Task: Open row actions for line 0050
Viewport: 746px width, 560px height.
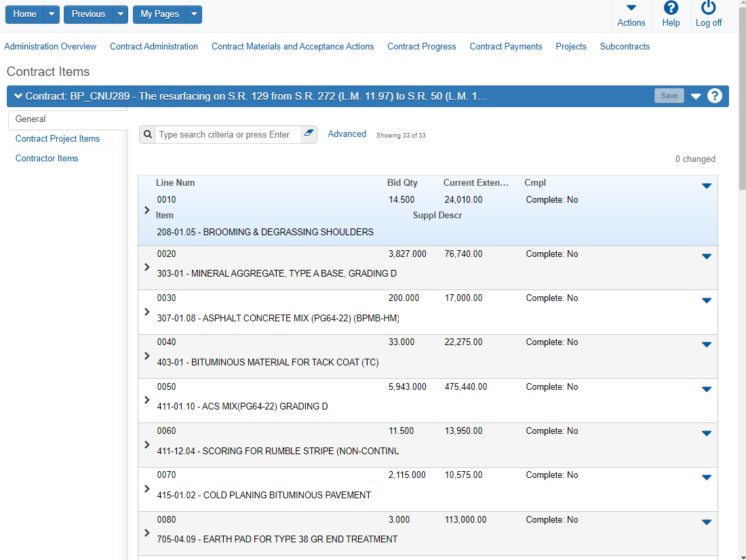Action: pos(706,389)
